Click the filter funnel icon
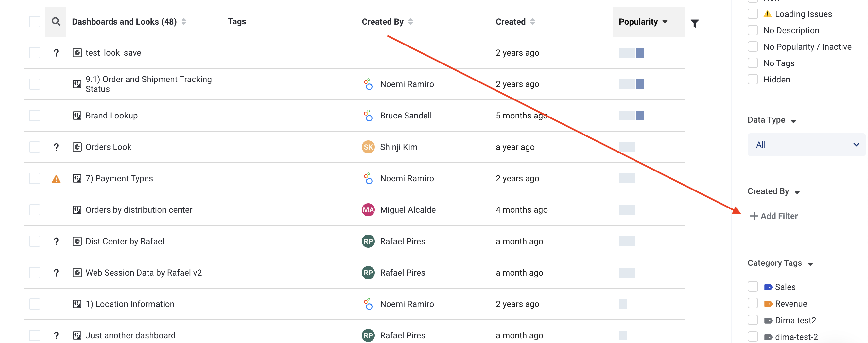This screenshot has height=343, width=868. (694, 23)
